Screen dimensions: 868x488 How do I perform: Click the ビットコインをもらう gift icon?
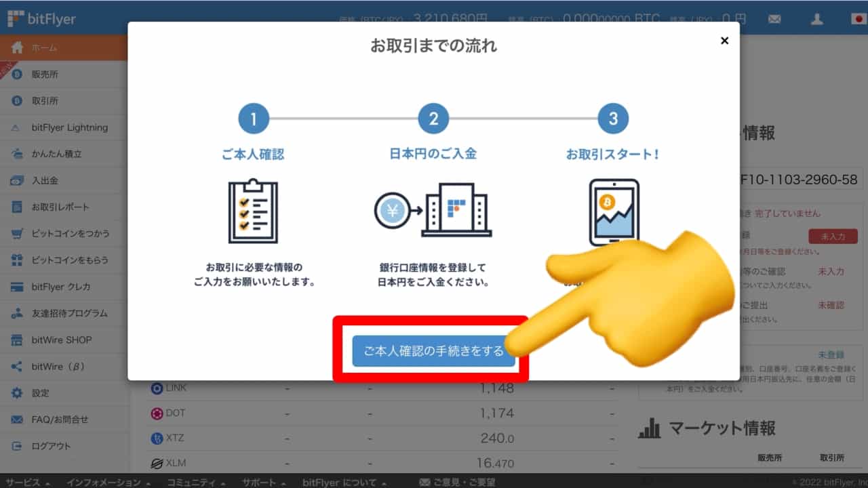pos(18,260)
